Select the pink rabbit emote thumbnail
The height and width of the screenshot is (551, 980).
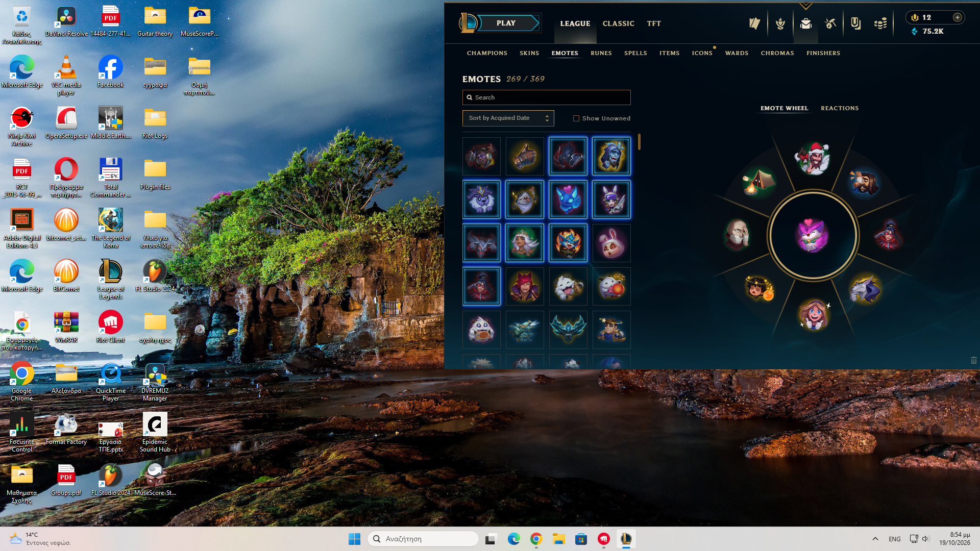click(x=611, y=243)
